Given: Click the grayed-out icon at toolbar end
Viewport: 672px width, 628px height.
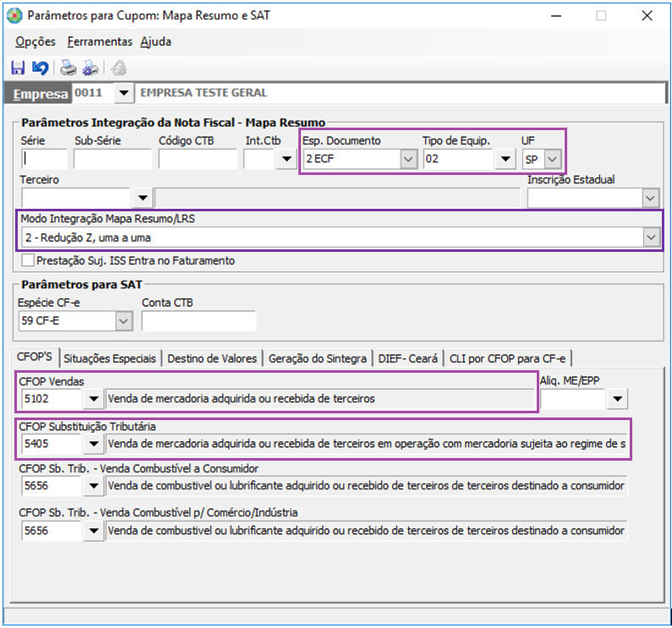Looking at the screenshot, I should pos(118,68).
